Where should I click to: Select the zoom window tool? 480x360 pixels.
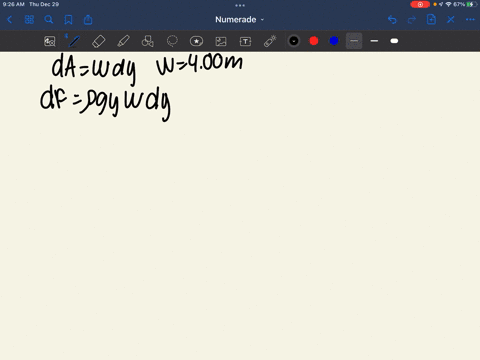(50, 41)
